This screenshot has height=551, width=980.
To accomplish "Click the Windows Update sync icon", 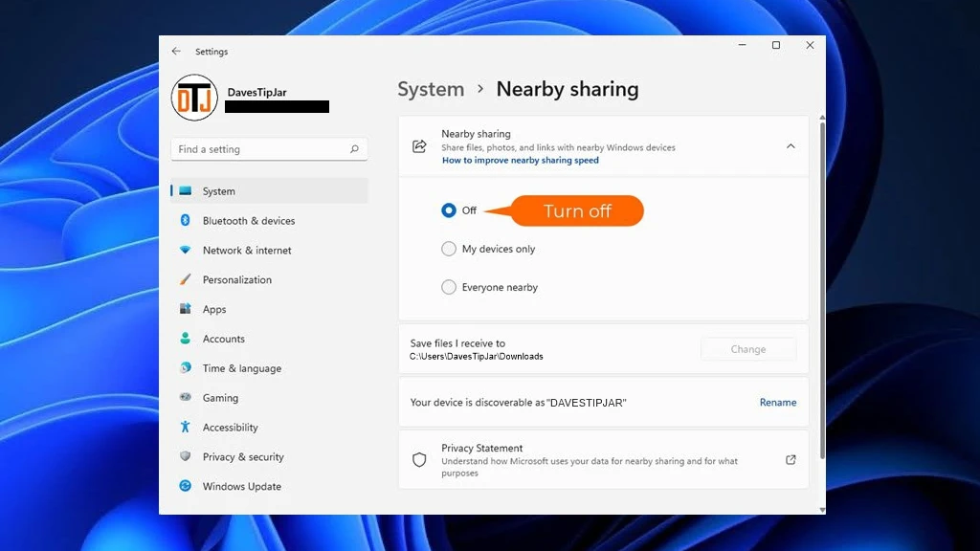I will (185, 485).
